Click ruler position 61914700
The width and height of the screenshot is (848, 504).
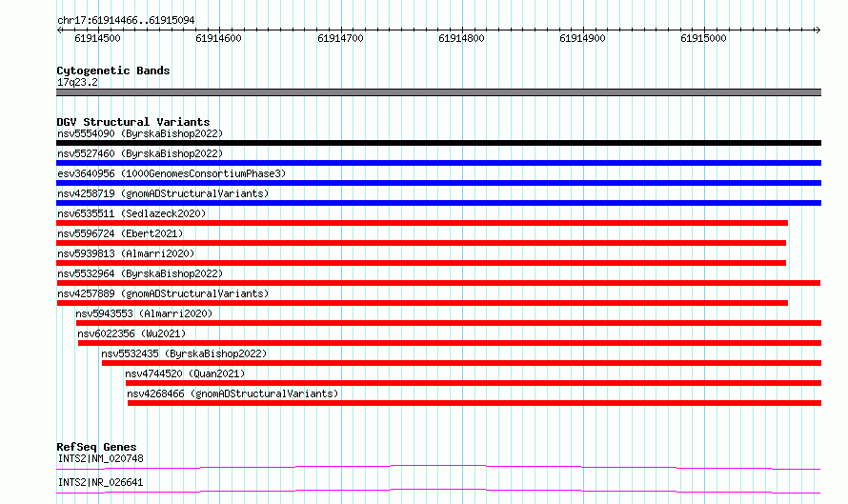tap(340, 38)
